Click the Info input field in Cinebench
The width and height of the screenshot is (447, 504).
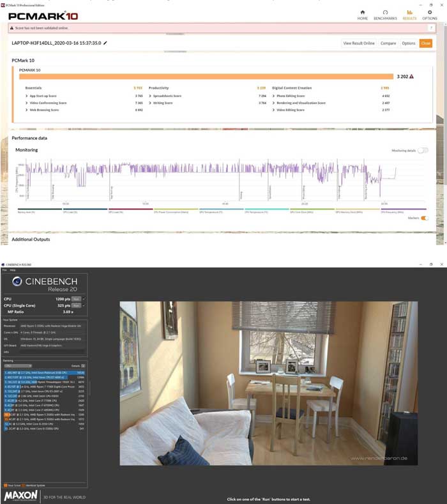[x=53, y=352]
